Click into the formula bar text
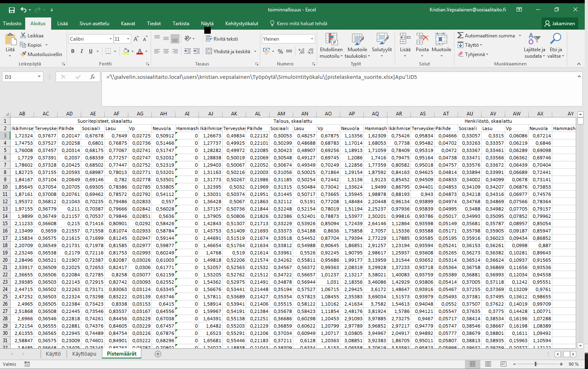Viewport: 588px width, 369px height. (x=262, y=77)
